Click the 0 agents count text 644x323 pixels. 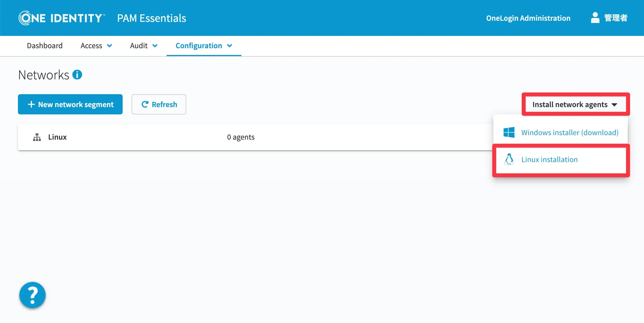241,137
